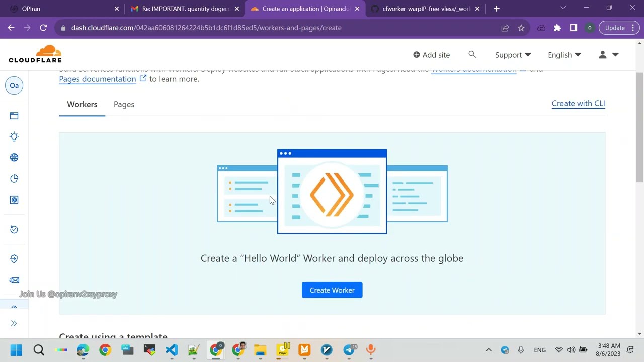Bookmark this page with the star
The width and height of the screenshot is (644, 362).
[x=521, y=28]
